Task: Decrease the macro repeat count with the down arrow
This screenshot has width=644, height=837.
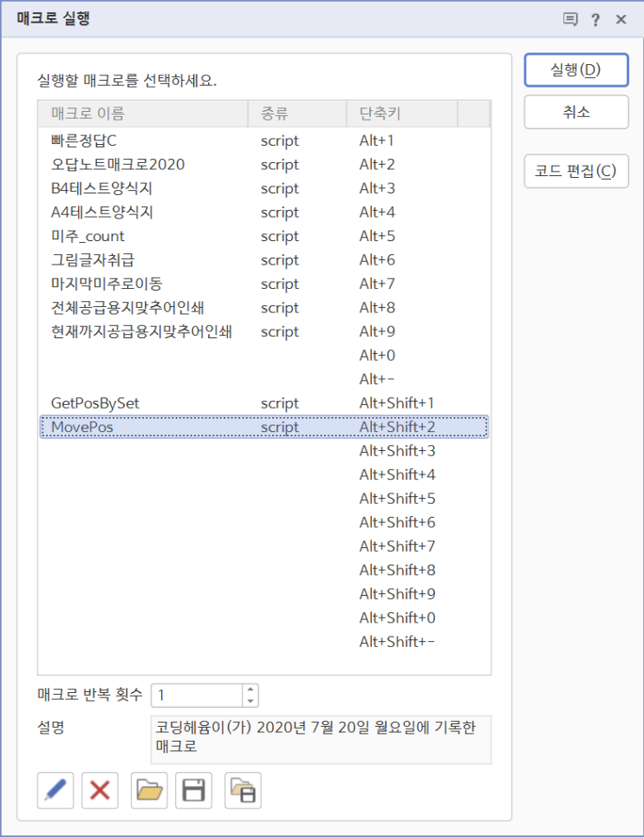Action: [250, 701]
